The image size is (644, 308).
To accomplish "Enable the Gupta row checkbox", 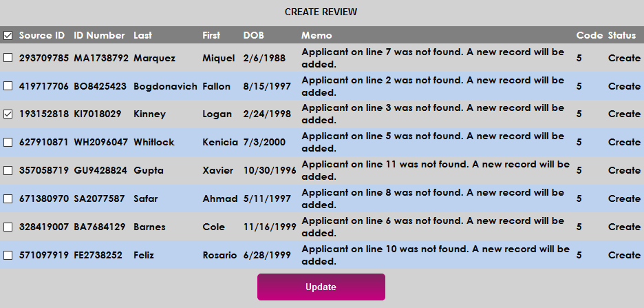I will click(x=8, y=171).
